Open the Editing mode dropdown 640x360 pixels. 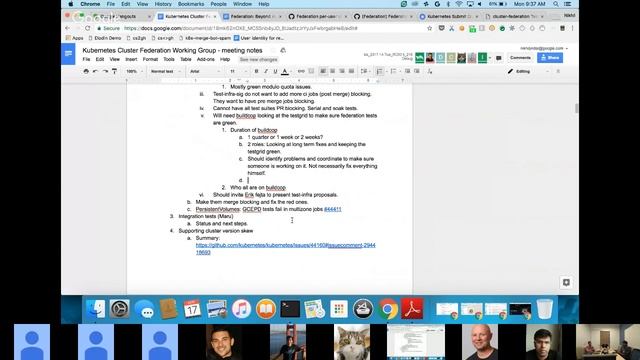pos(529,71)
